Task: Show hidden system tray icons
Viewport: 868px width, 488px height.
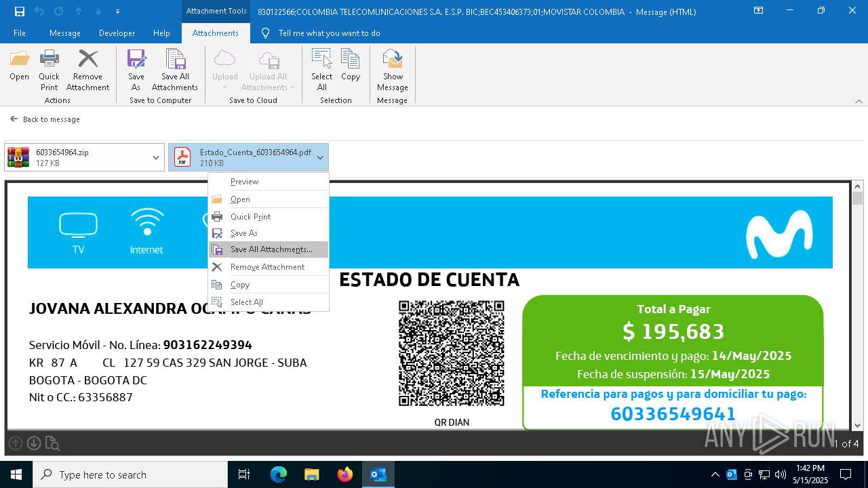Action: [715, 474]
